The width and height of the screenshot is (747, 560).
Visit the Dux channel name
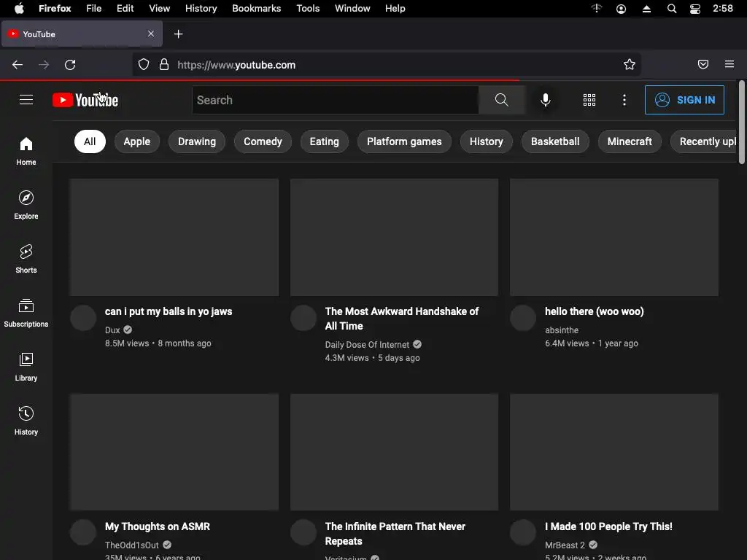point(112,330)
